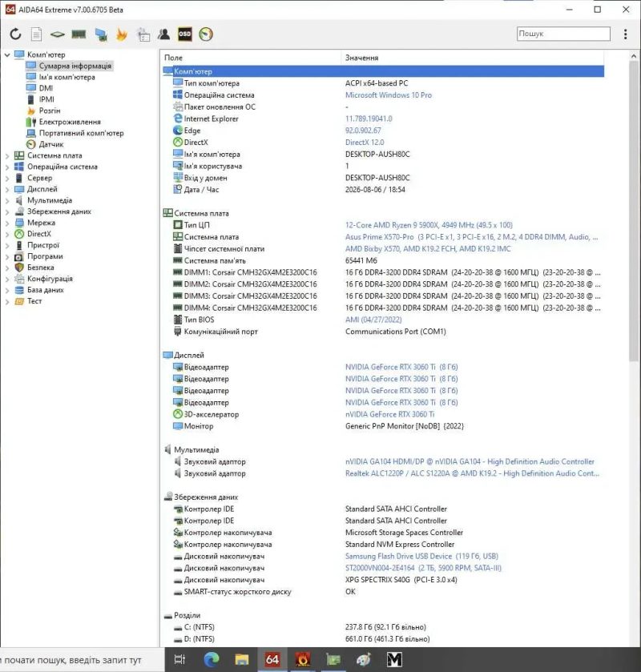Expand the Збереження даних tree node
This screenshot has height=672, width=641.
pyautogui.click(x=7, y=211)
